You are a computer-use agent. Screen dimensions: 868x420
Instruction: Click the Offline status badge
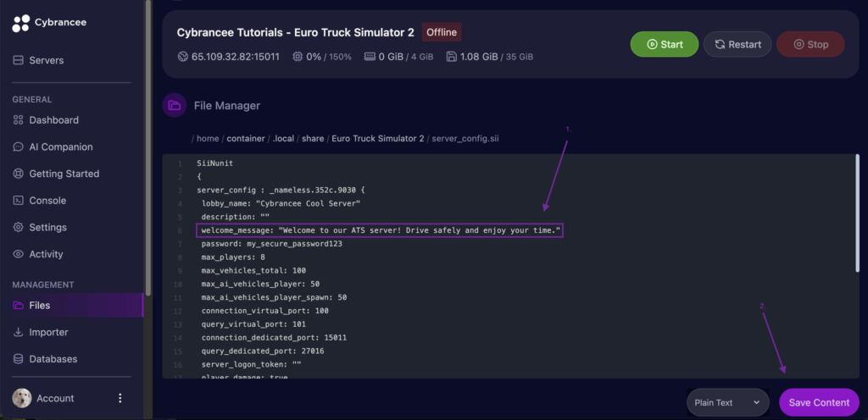coord(442,32)
